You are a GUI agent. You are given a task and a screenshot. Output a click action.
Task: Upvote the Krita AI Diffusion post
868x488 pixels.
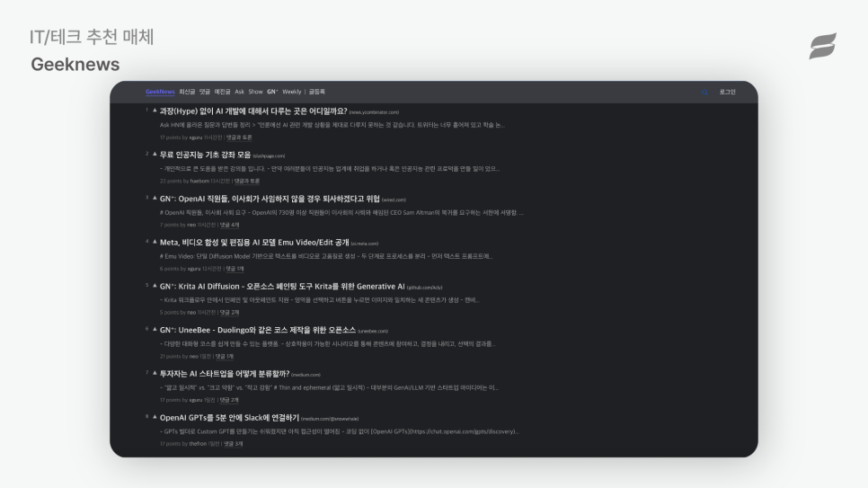(155, 285)
